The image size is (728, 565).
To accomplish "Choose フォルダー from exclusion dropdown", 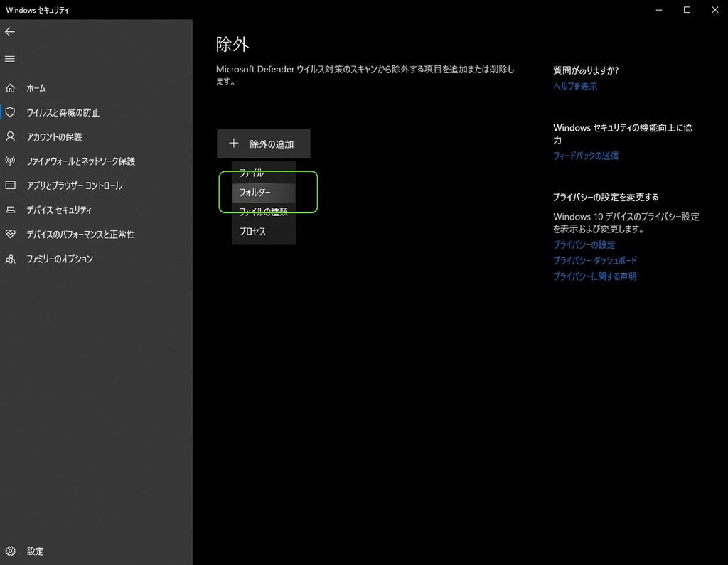I will point(264,192).
